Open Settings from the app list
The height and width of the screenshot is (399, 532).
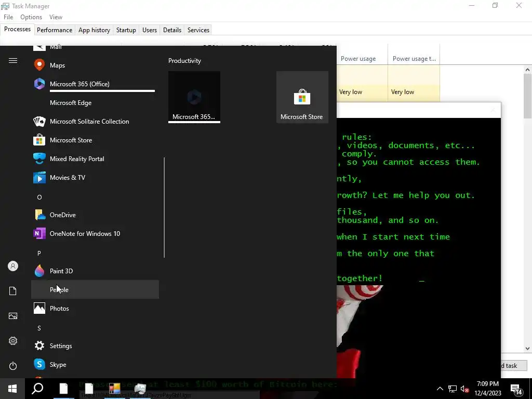pos(95,345)
